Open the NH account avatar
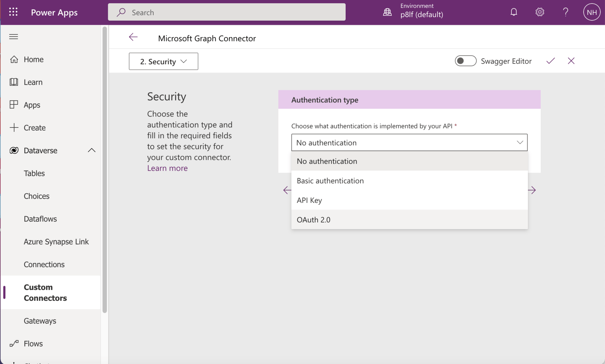This screenshot has height=364, width=605. [591, 12]
